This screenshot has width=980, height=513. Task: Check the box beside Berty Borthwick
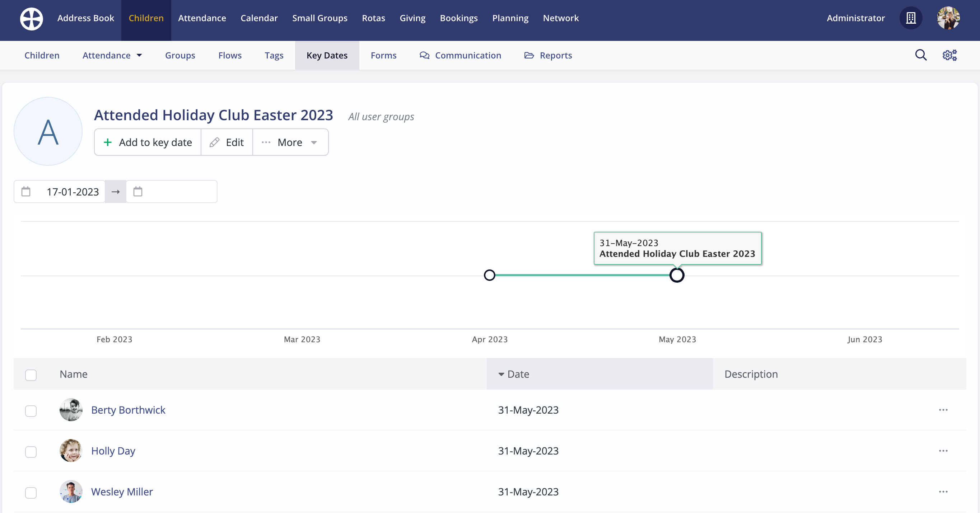coord(31,411)
